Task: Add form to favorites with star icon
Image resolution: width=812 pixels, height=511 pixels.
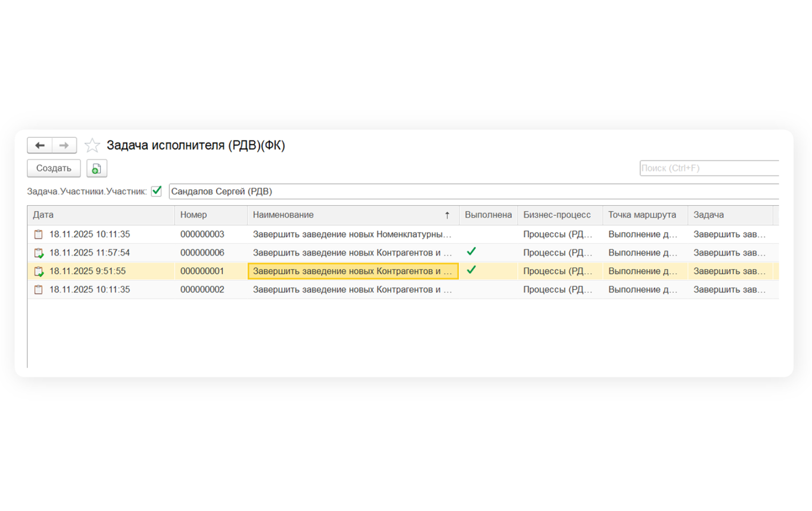Action: tap(92, 145)
